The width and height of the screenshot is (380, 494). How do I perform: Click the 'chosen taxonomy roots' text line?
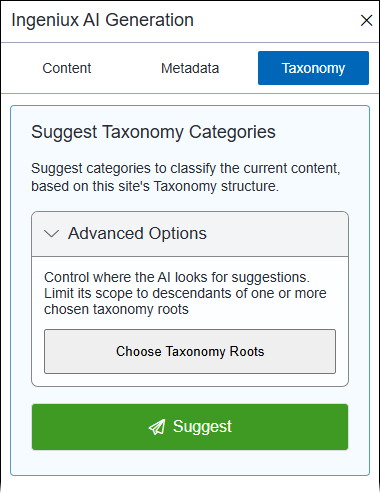[116, 309]
